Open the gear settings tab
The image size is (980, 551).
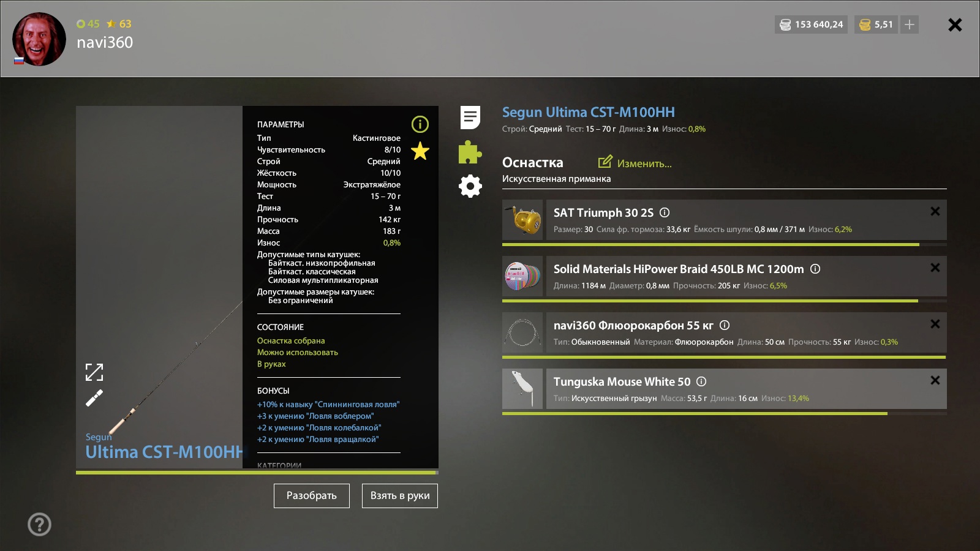coord(470,186)
